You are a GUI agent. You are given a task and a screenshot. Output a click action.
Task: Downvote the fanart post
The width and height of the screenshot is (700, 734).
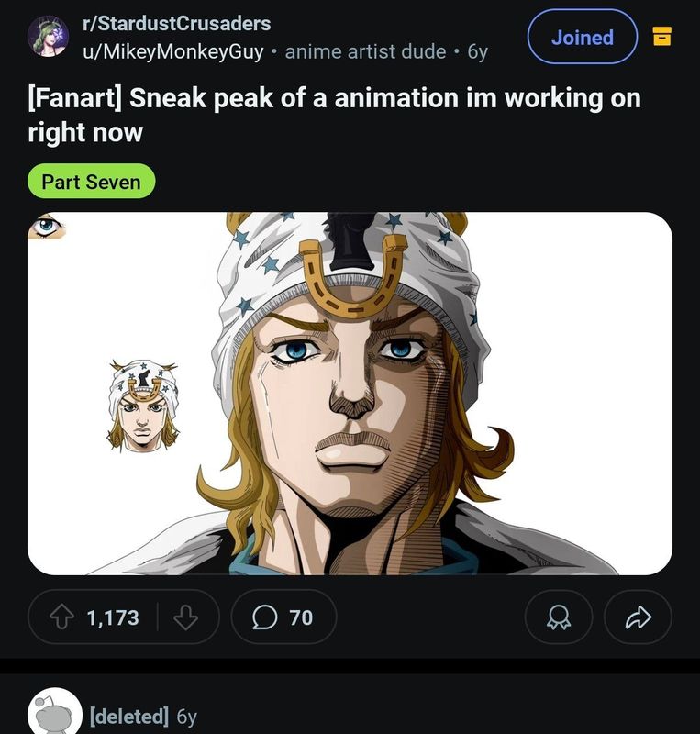pyautogui.click(x=185, y=617)
